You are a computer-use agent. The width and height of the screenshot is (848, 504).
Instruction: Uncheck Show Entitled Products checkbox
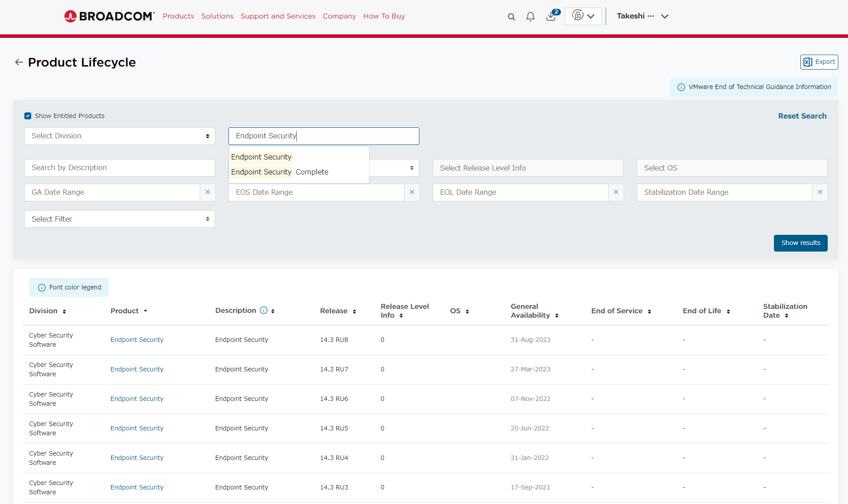[28, 116]
